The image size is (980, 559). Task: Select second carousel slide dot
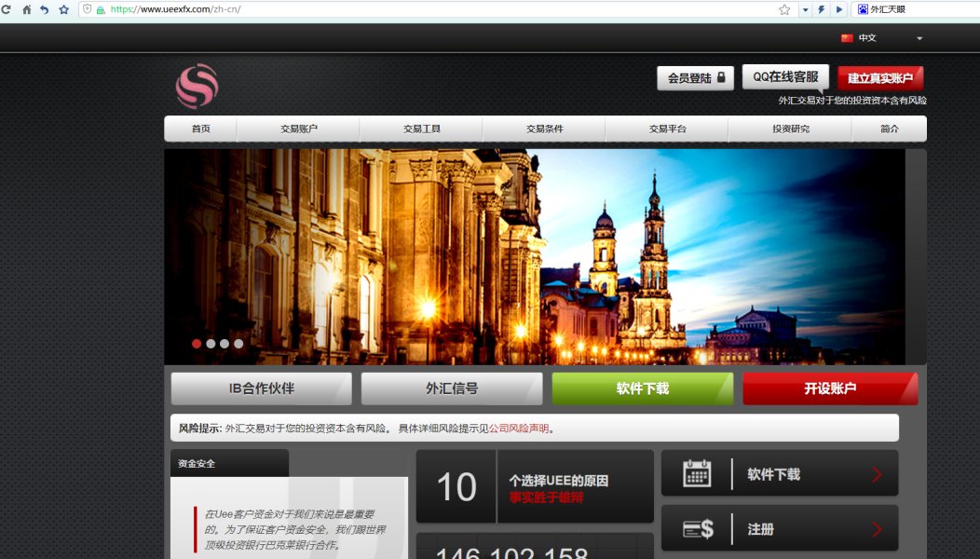[x=211, y=344]
